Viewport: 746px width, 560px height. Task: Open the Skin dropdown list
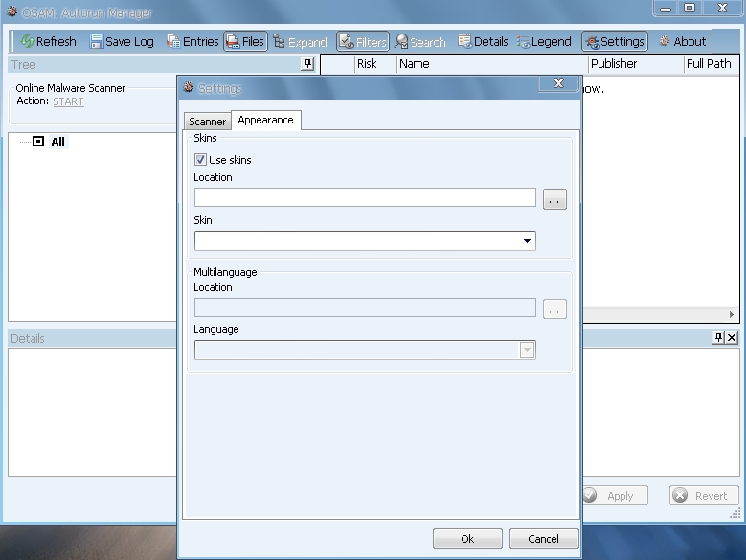(527, 241)
